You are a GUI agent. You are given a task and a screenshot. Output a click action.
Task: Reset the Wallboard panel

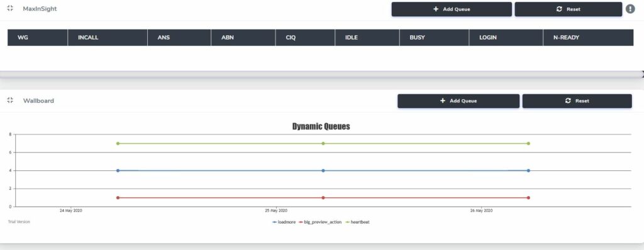(577, 101)
